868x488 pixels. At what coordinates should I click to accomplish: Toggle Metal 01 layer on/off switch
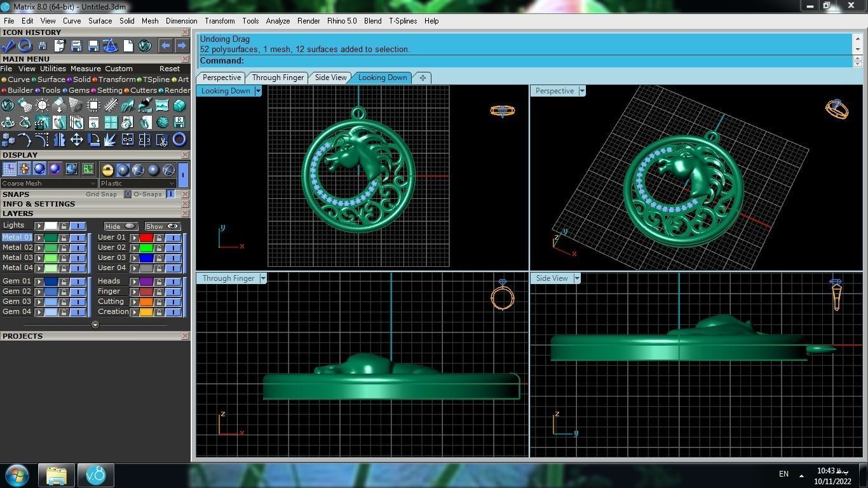(78, 238)
